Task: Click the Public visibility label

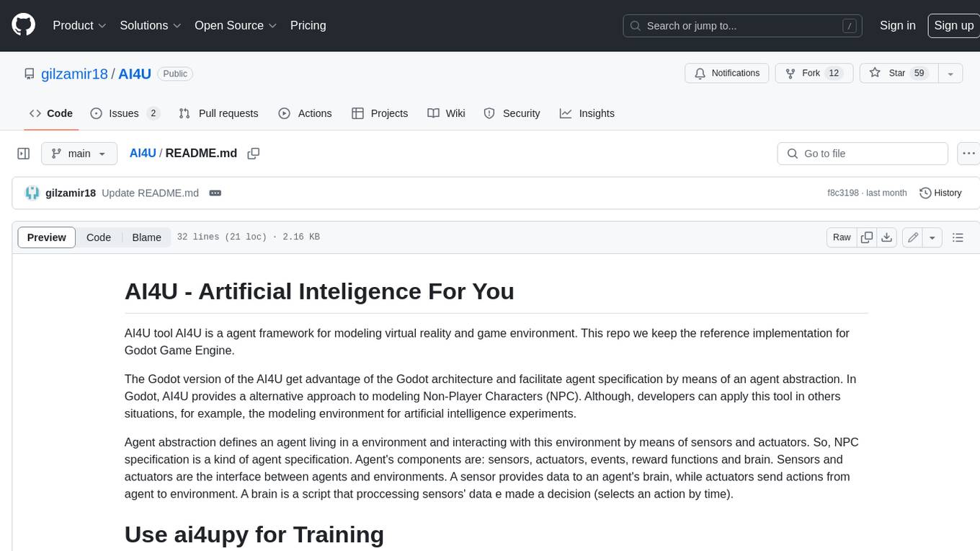Action: (x=175, y=74)
